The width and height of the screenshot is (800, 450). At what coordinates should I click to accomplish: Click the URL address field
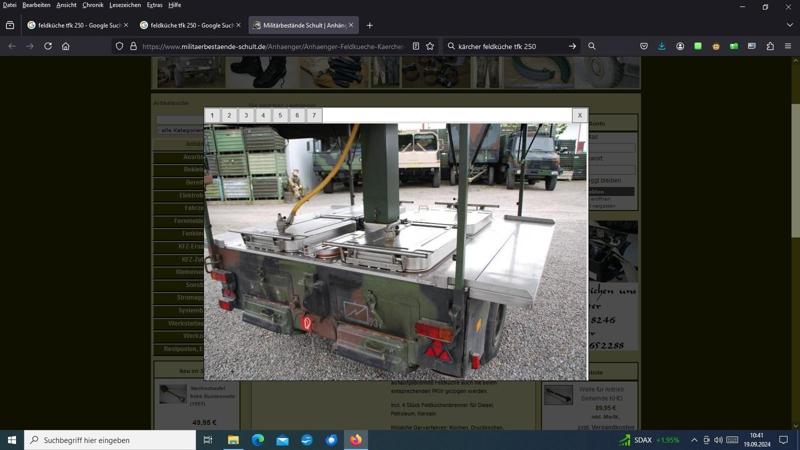coord(273,46)
